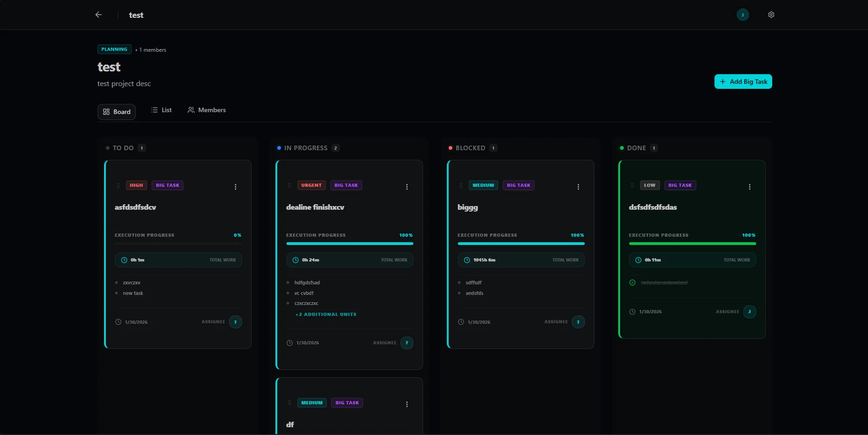Switch to the List view tab

click(161, 110)
